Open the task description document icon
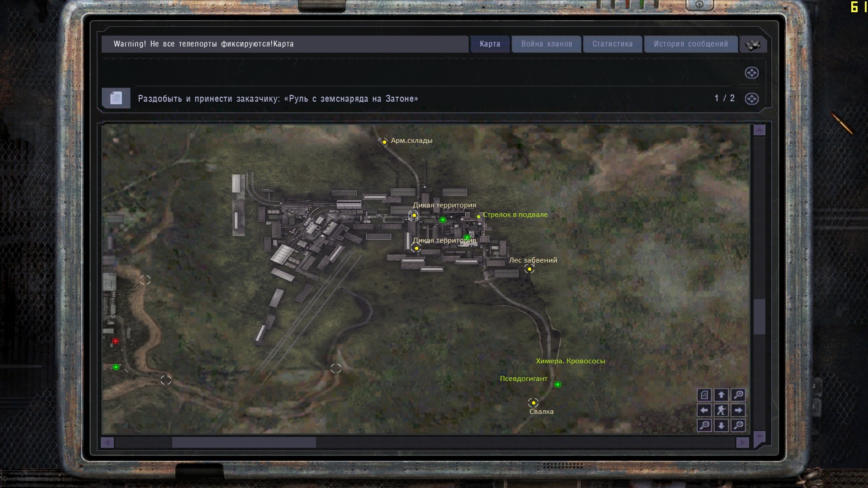Viewport: 868px width, 488px height. [116, 98]
